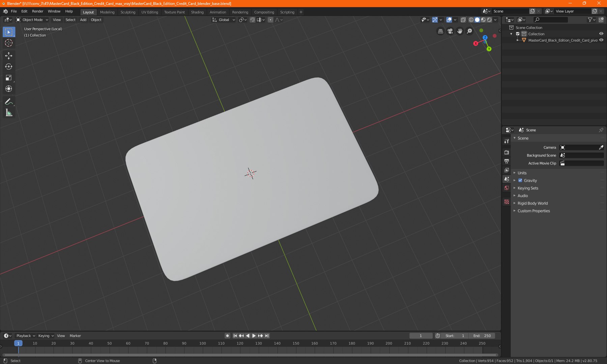Select the Move tool in toolbar
Image resolution: width=607 pixels, height=364 pixels.
point(9,56)
